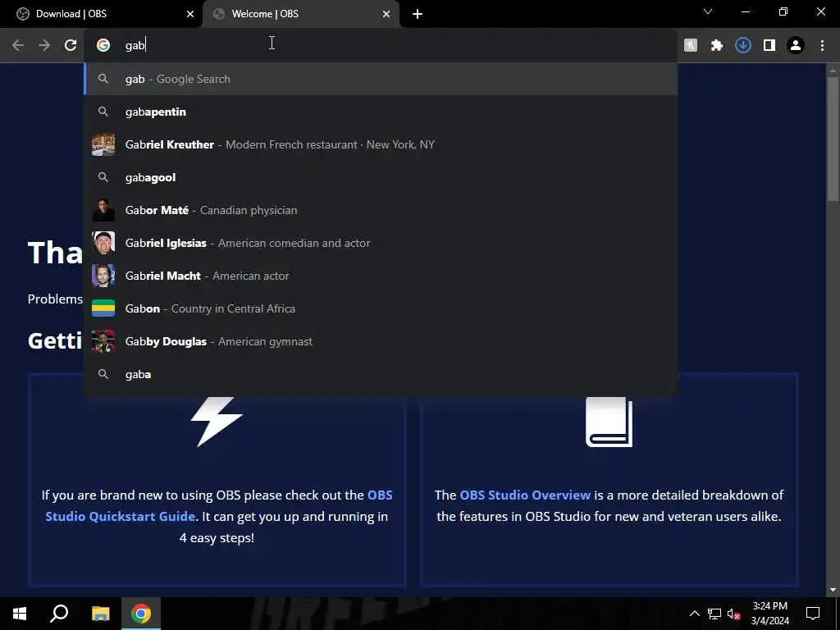Click the Google logo in address bar
This screenshot has height=630, width=840.
coord(103,45)
